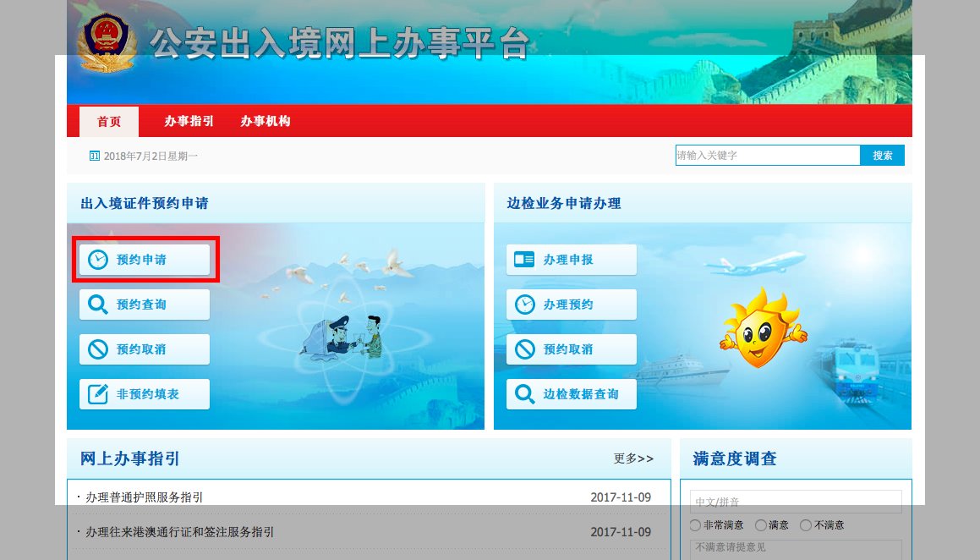Open the 更多>> link for more guides
The width and height of the screenshot is (980, 560).
[x=632, y=458]
